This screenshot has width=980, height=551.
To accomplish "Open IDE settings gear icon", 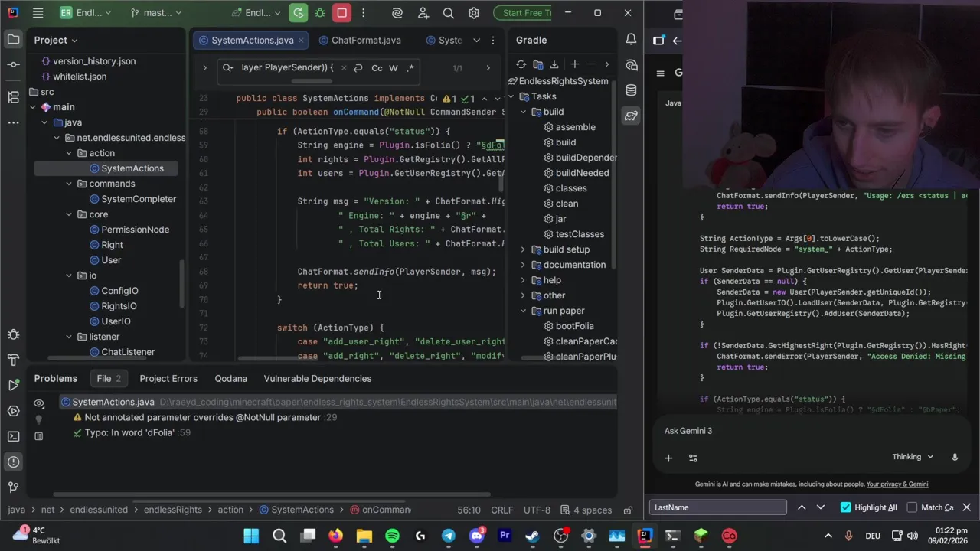I will pyautogui.click(x=474, y=13).
